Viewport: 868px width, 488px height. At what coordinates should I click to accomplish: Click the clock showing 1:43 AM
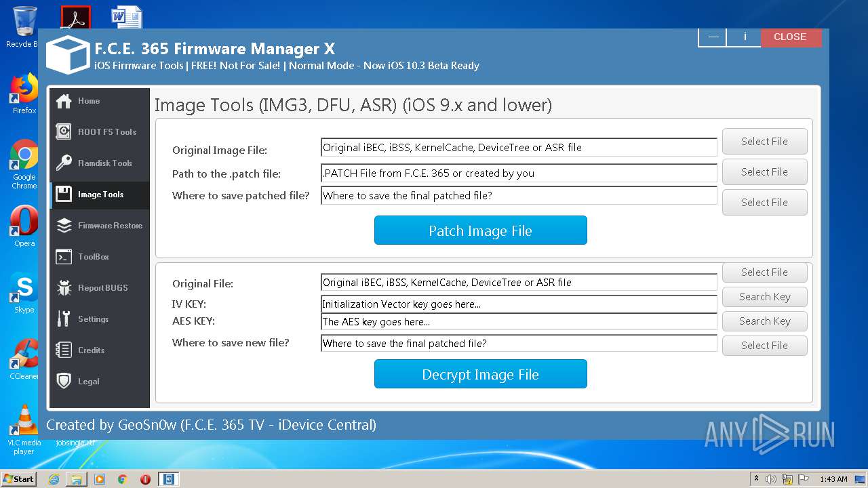[833, 479]
